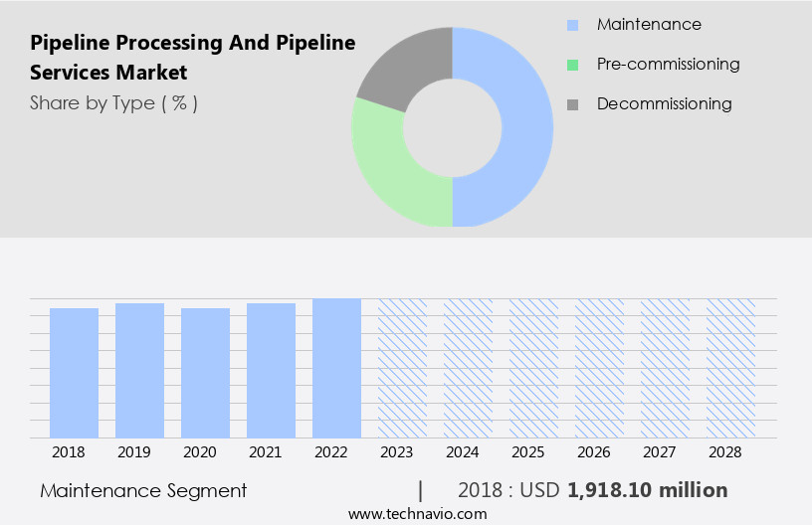812x525 pixels.
Task: Click the Maintenance Segment caption text
Action: (143, 490)
